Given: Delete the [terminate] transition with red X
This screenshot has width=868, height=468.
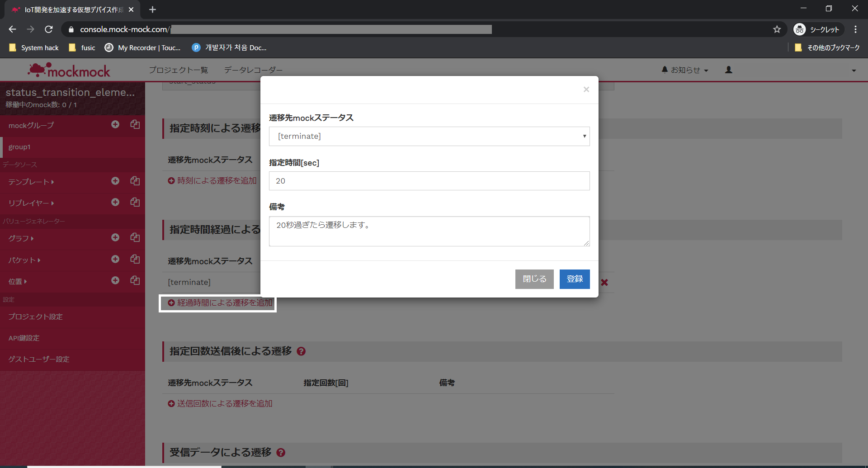Looking at the screenshot, I should [604, 282].
